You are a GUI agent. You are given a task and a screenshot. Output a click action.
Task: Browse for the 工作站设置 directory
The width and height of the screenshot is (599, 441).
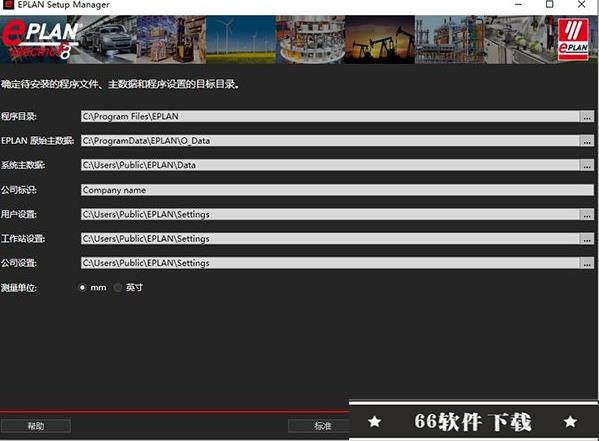[587, 239]
